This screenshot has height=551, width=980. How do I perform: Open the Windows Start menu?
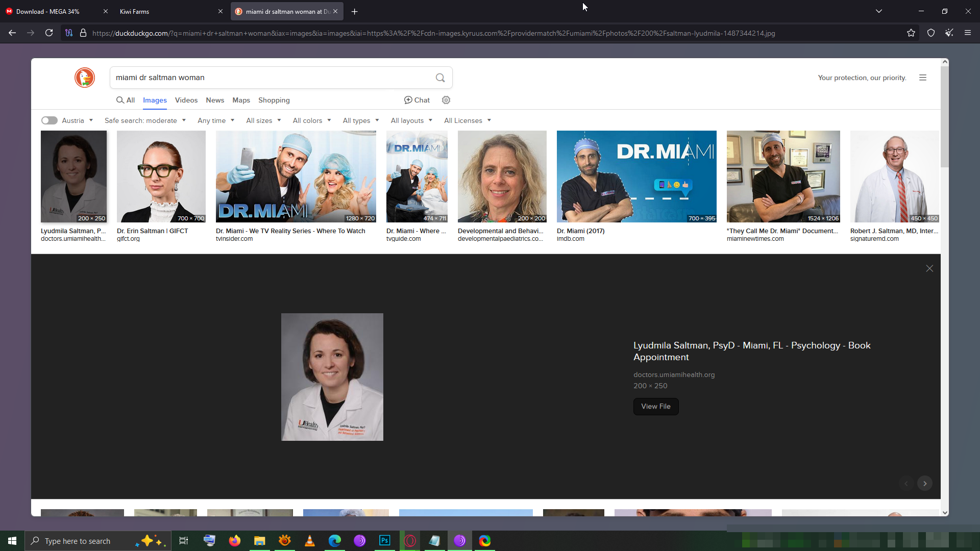click(12, 541)
